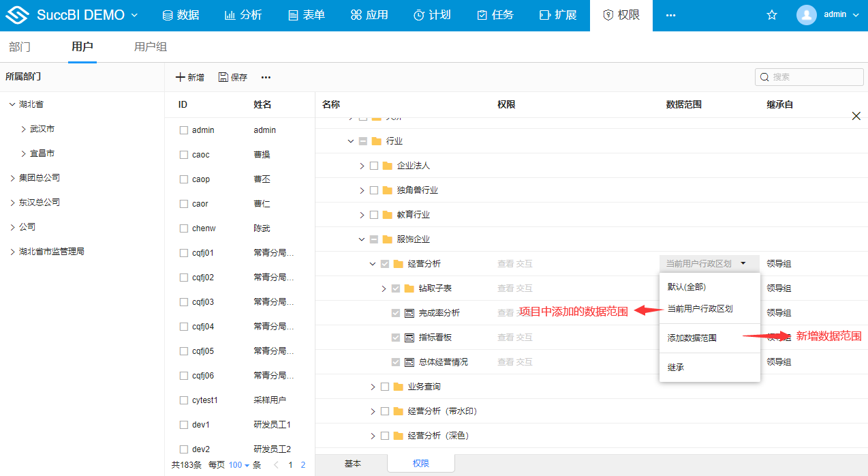Click the favorites star icon in top bar
Viewport: 868px width, 476px height.
pyautogui.click(x=771, y=14)
